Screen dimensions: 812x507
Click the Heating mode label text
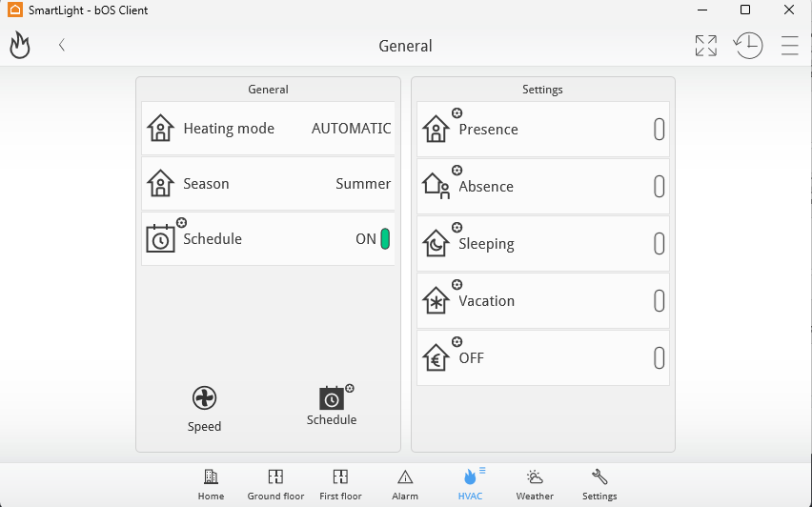click(x=229, y=129)
